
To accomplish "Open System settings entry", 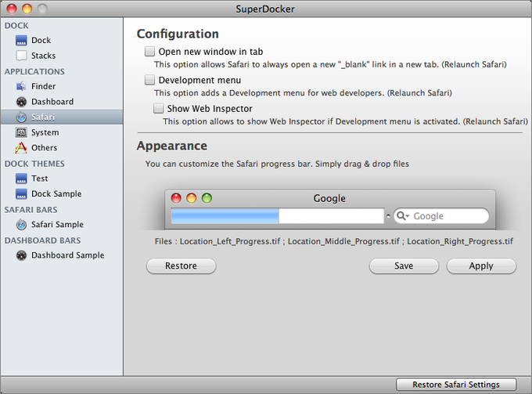I will (45, 132).
